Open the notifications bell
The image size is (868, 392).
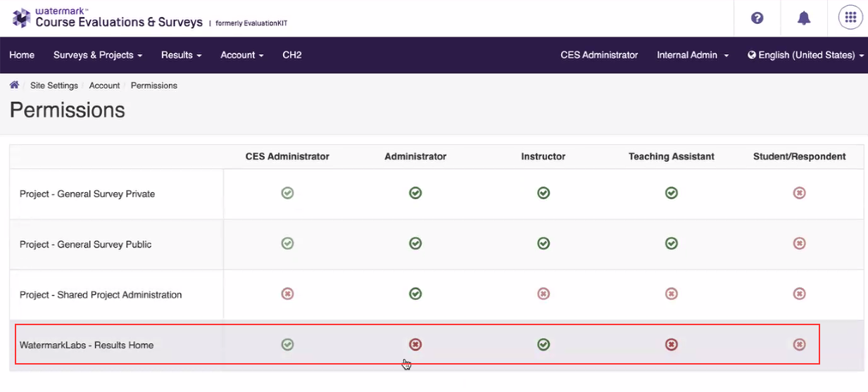(x=804, y=18)
